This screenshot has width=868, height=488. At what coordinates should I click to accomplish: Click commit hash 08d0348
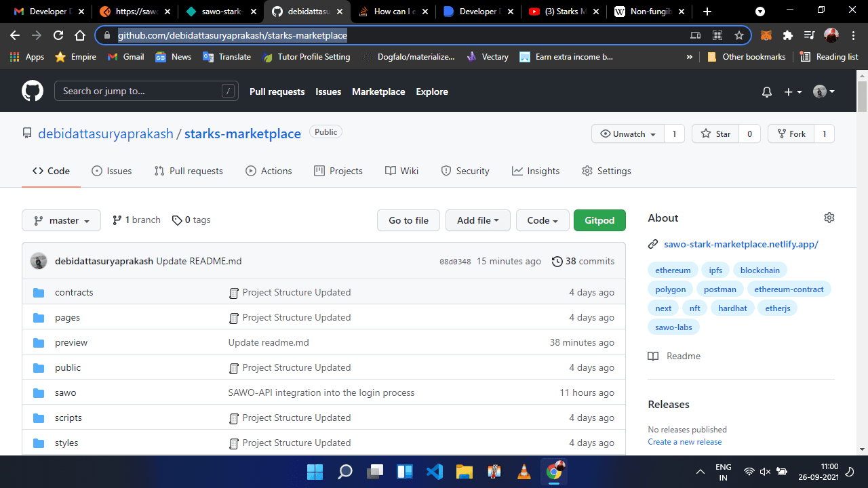pos(455,261)
